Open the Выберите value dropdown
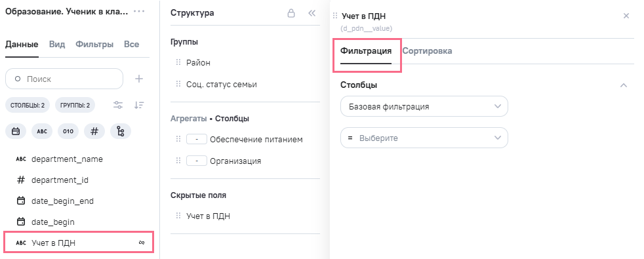The width and height of the screenshot is (644, 259). coord(424,138)
